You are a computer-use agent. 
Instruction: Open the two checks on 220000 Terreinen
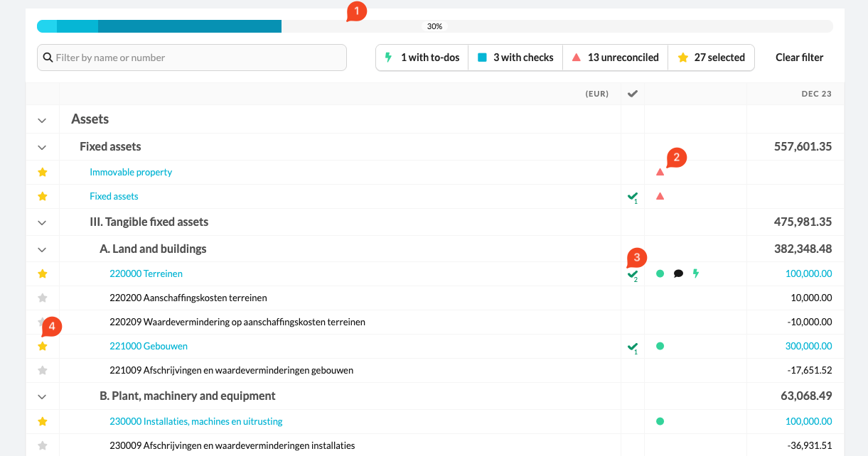(x=632, y=275)
